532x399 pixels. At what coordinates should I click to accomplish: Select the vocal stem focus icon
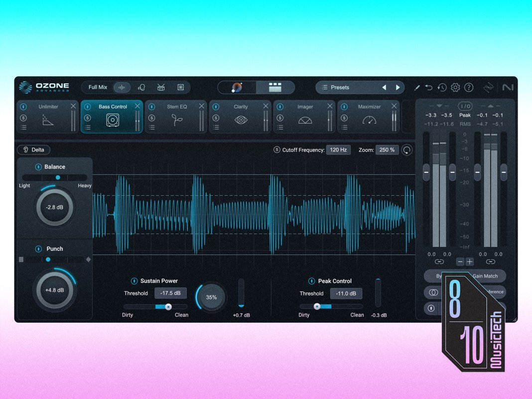click(x=141, y=87)
